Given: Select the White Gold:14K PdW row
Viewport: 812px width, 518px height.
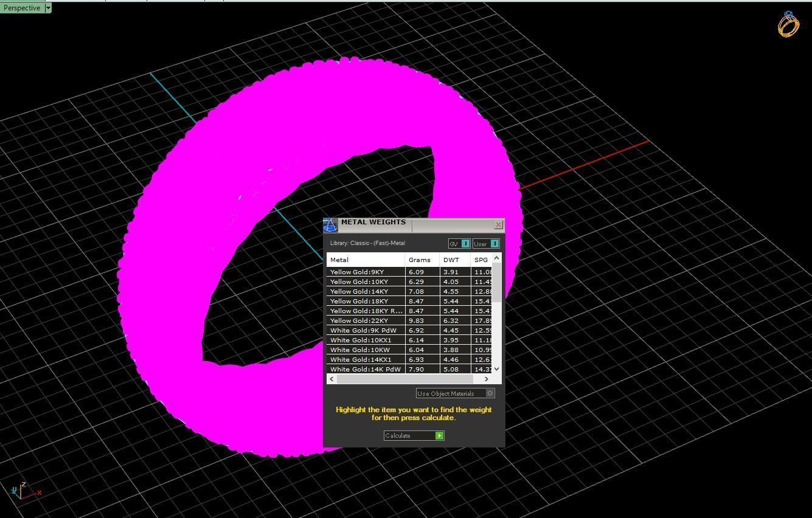Looking at the screenshot, I should [x=409, y=369].
